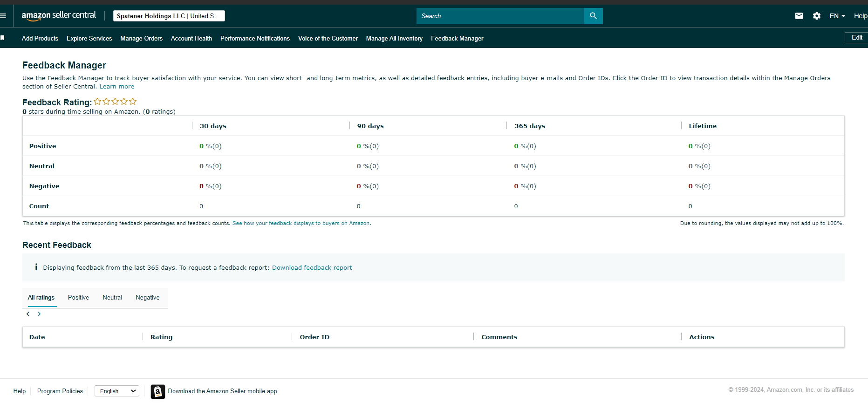
Task: Click the Negative row label
Action: (x=44, y=186)
